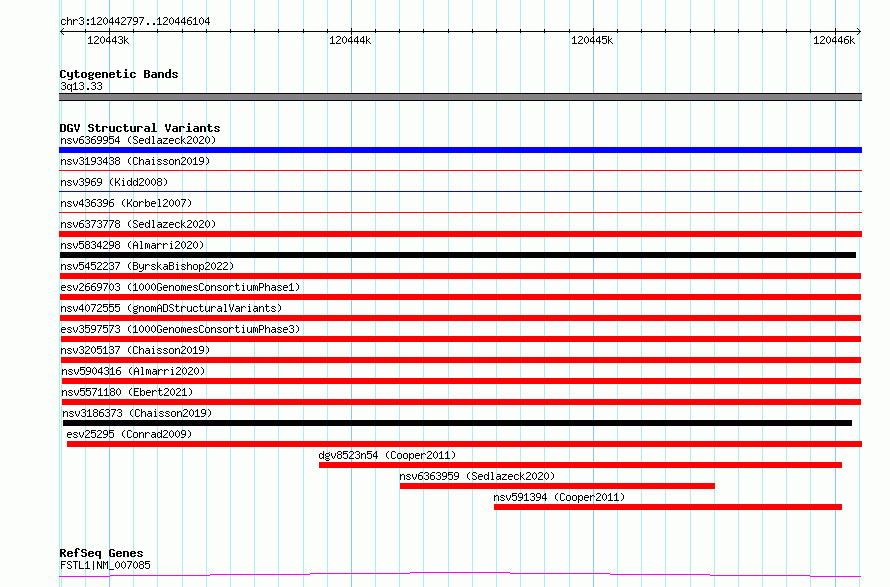Open nsv3186373 (Chaisson2019) label
This screenshot has height=587, width=890.
pyautogui.click(x=137, y=413)
